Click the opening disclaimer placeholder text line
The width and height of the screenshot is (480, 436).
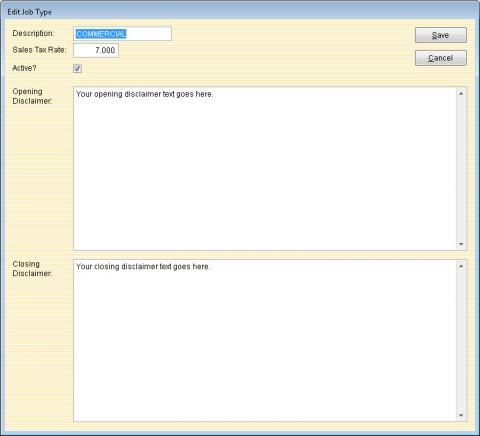point(144,94)
